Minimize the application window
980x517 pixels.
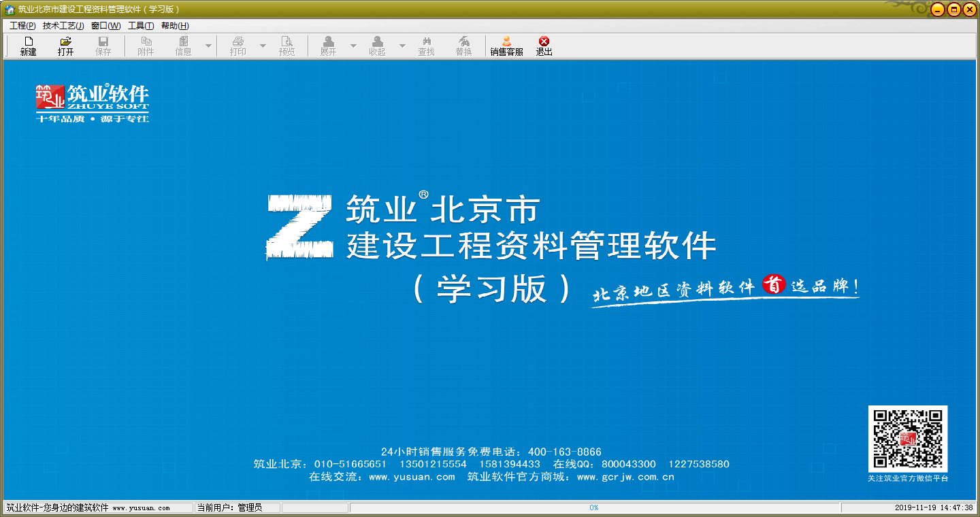[938, 10]
